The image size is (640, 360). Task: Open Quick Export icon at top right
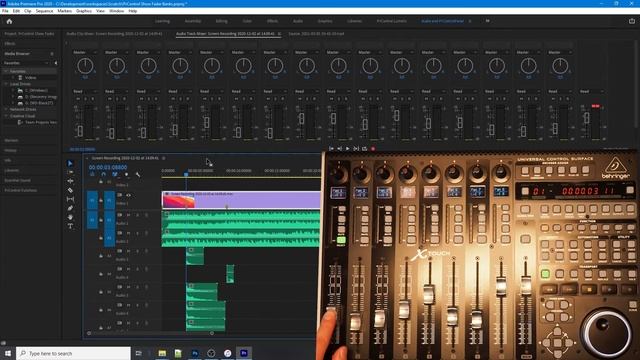(x=632, y=21)
